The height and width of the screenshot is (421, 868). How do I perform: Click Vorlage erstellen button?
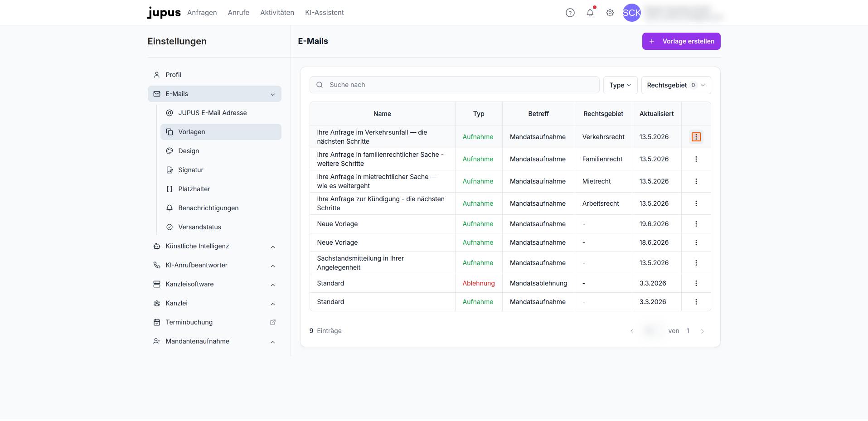(681, 41)
